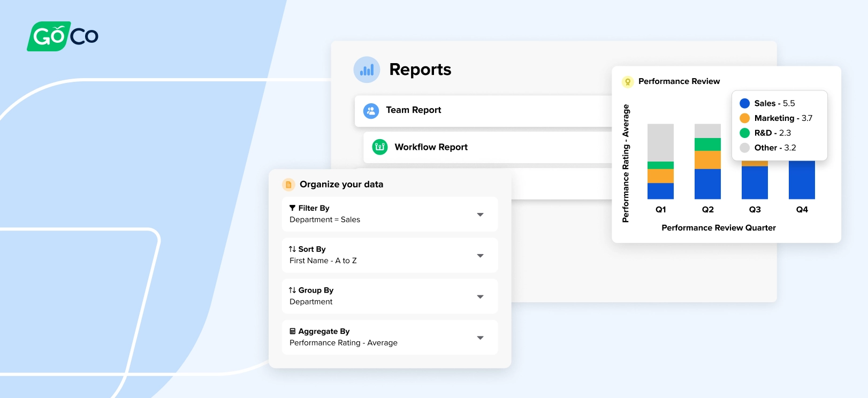The image size is (868, 398).
Task: Click the "Reports" heading
Action: pos(420,70)
